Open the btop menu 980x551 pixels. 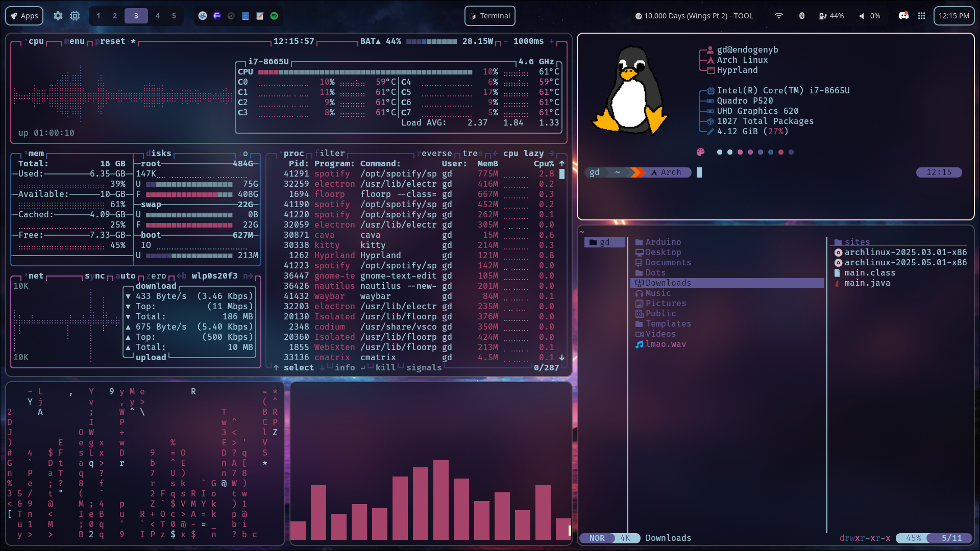point(75,41)
